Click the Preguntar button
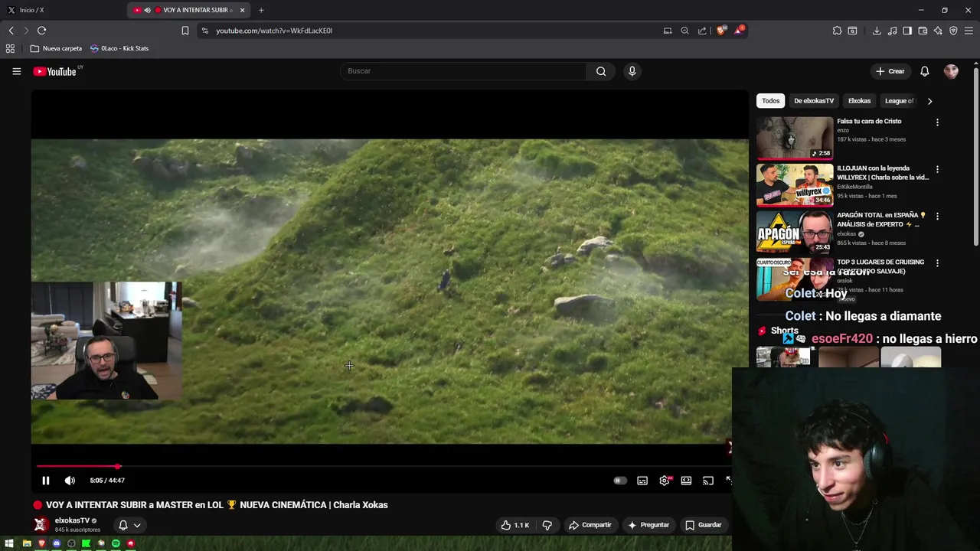The height and width of the screenshot is (551, 980). tap(648, 525)
